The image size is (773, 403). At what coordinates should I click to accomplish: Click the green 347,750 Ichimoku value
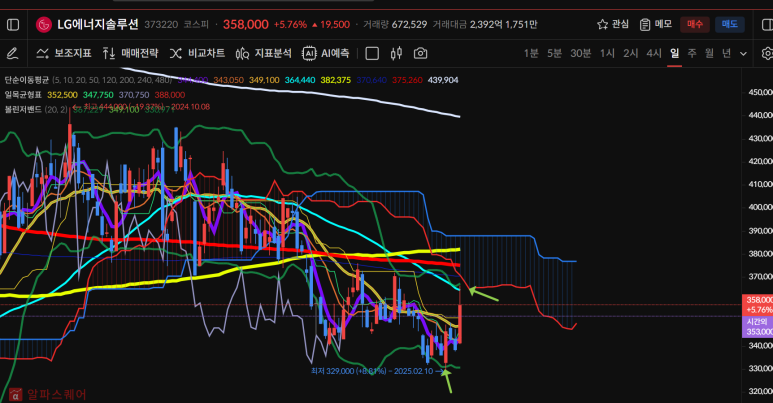(x=98, y=95)
